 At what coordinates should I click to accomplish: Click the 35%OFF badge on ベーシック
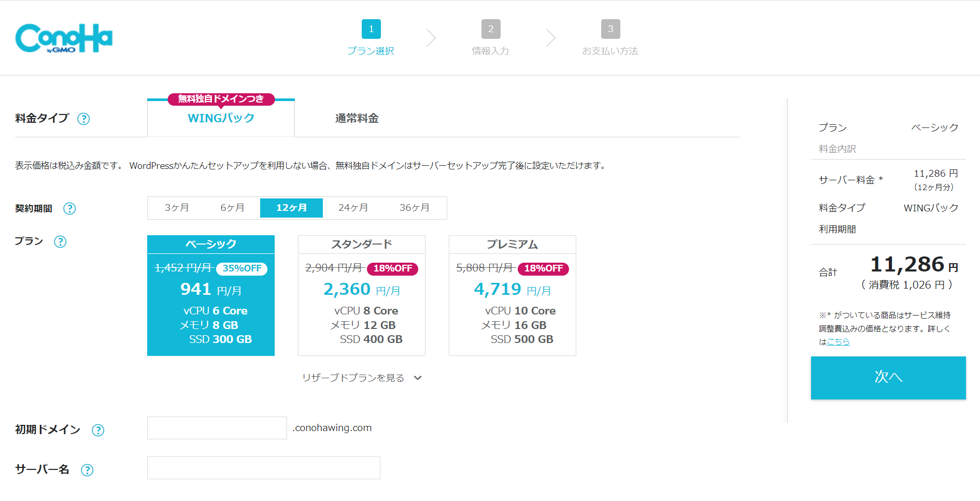(x=242, y=268)
